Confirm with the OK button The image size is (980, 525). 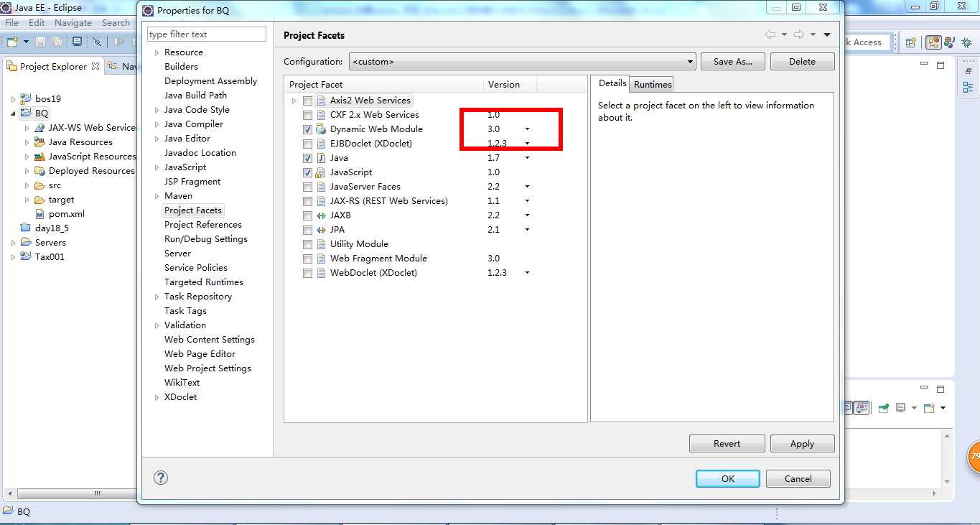(x=728, y=478)
